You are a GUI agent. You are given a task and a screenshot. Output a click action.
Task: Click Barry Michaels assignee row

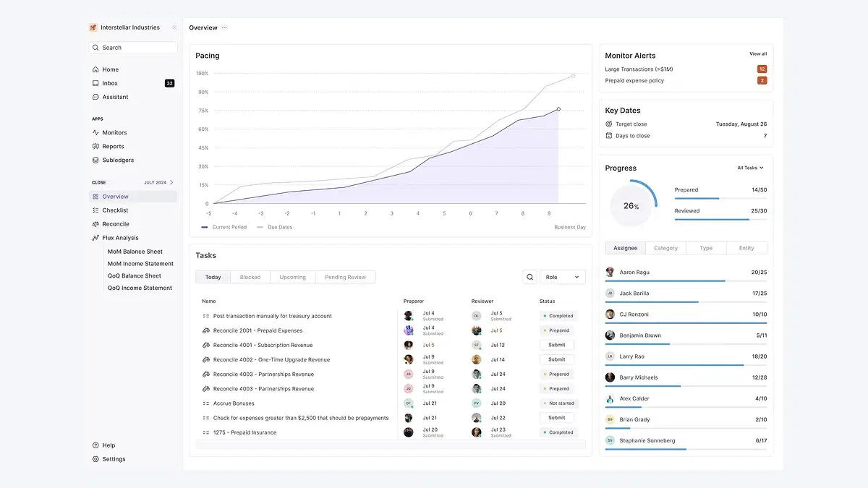(x=686, y=380)
